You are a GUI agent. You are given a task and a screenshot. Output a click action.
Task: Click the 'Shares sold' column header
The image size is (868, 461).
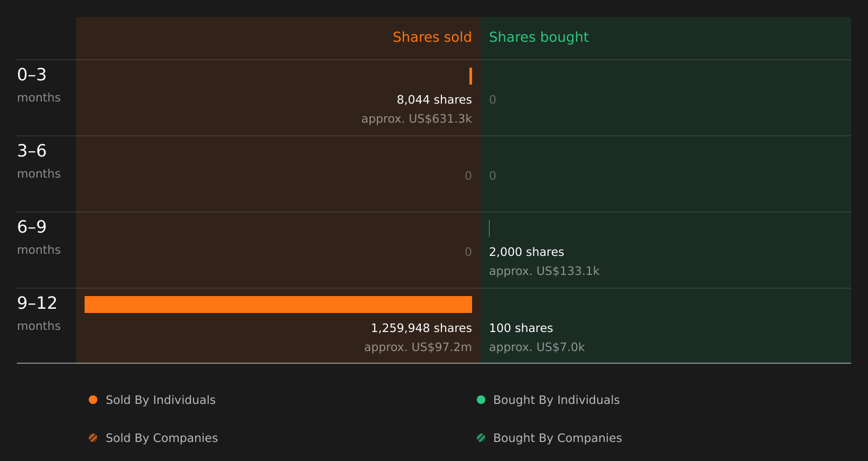pos(432,37)
